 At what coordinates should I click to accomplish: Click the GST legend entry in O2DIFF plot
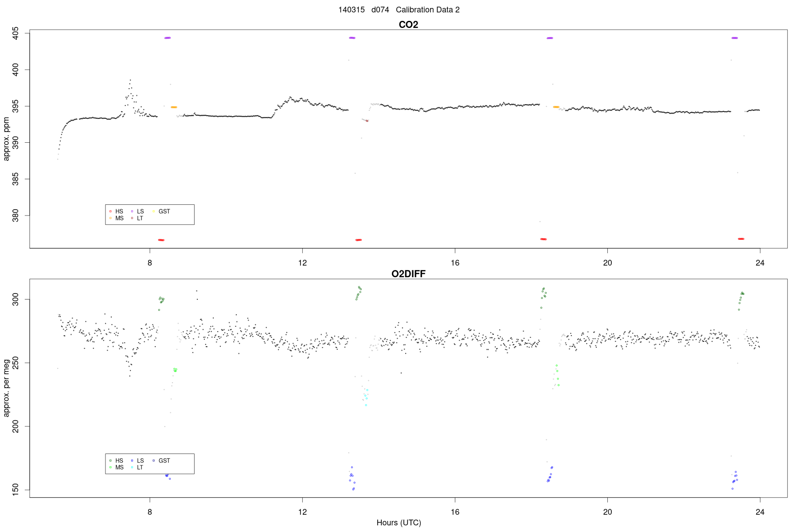(161, 461)
